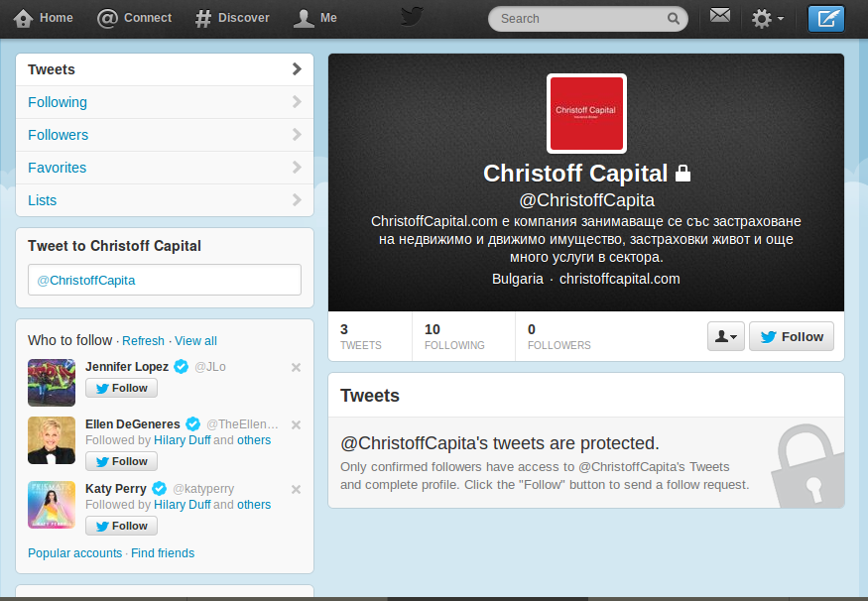Open Ellen DeGeneres avatar thumbnail
Screen dimensions: 868x601
point(52,440)
